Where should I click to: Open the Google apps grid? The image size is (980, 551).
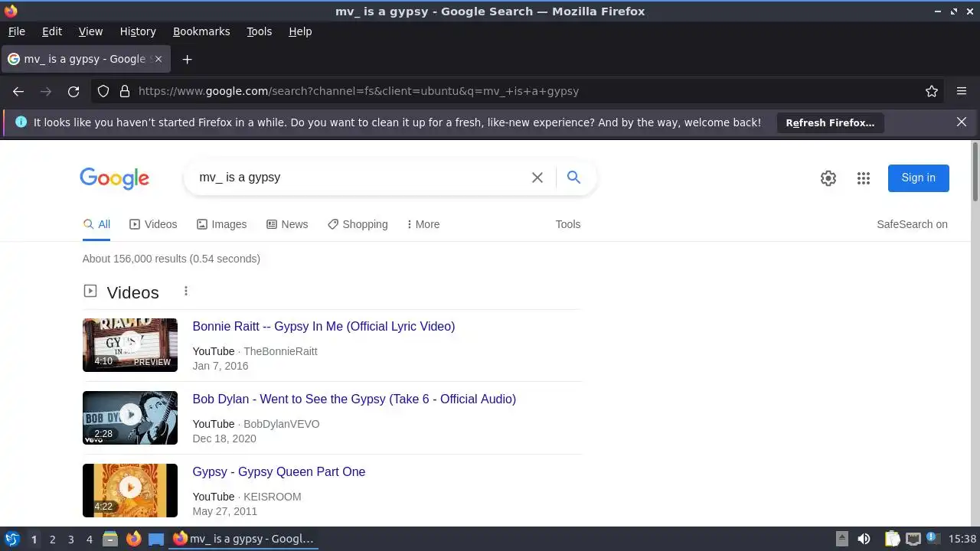tap(864, 178)
